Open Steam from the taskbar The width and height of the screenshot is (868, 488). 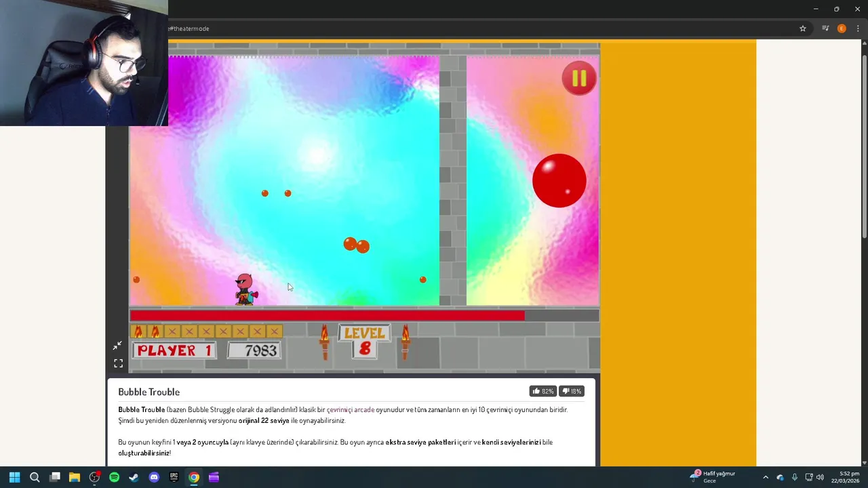point(134,477)
